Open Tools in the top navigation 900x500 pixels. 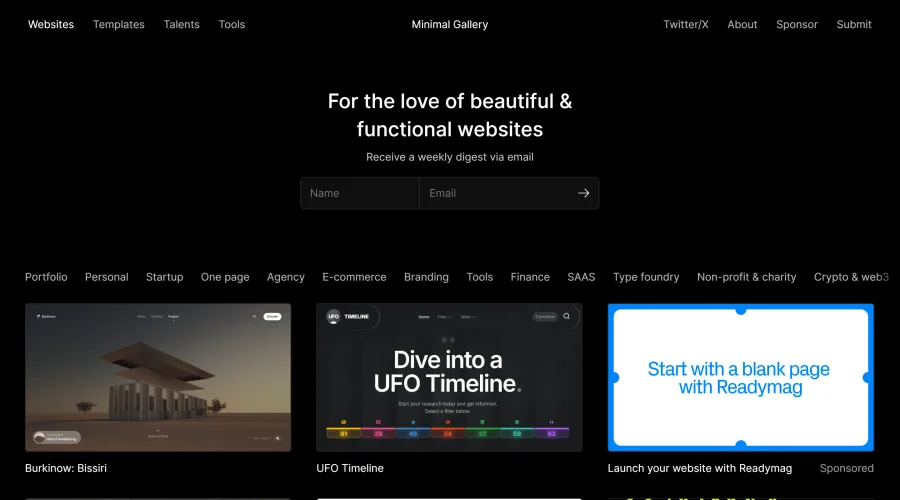click(232, 25)
